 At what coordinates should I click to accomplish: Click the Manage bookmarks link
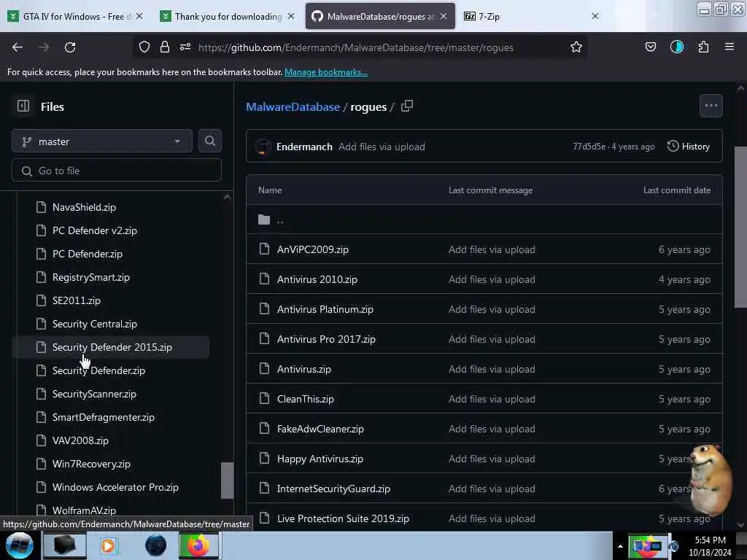pyautogui.click(x=326, y=72)
